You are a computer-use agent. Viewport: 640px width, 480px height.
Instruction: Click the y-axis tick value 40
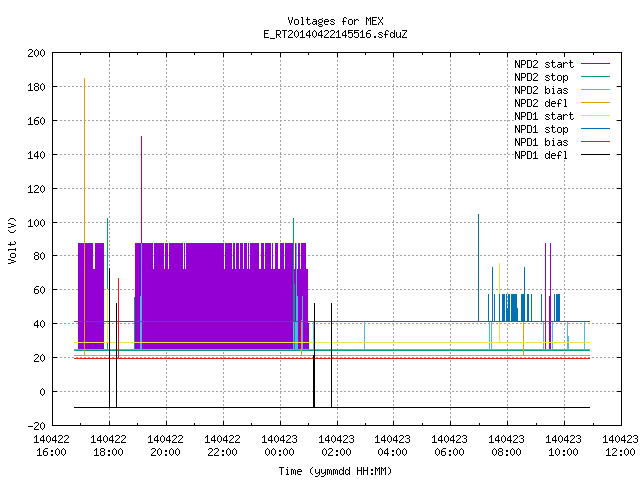(x=39, y=324)
